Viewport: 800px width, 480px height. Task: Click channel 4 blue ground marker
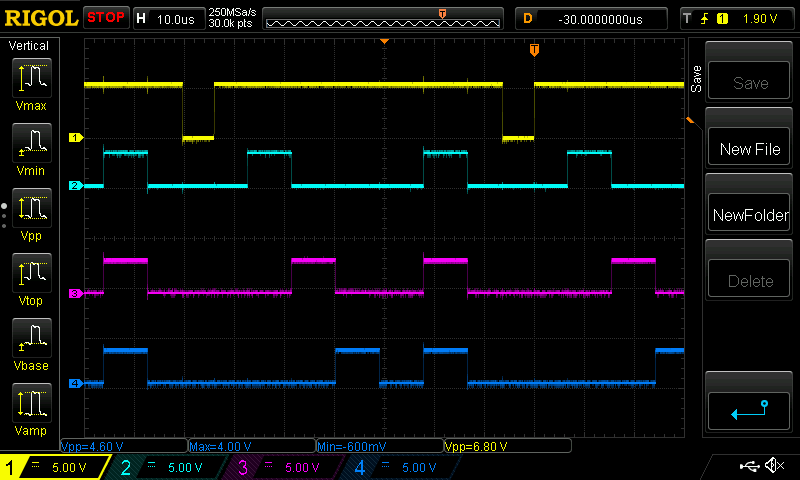76,383
